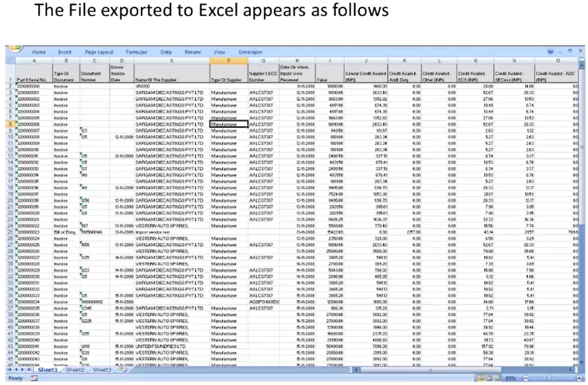Click 'Part II Serial No.' header cell

[34, 73]
